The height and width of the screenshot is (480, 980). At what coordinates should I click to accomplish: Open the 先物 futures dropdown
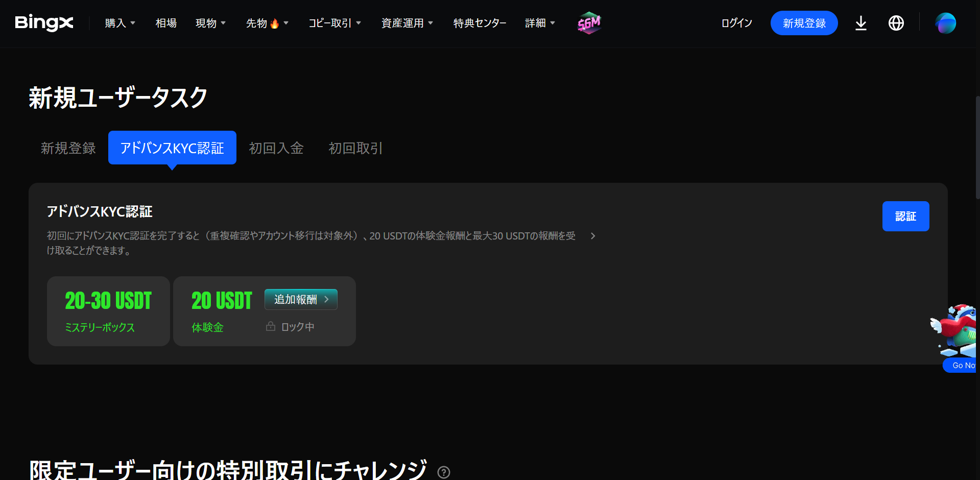pyautogui.click(x=267, y=23)
